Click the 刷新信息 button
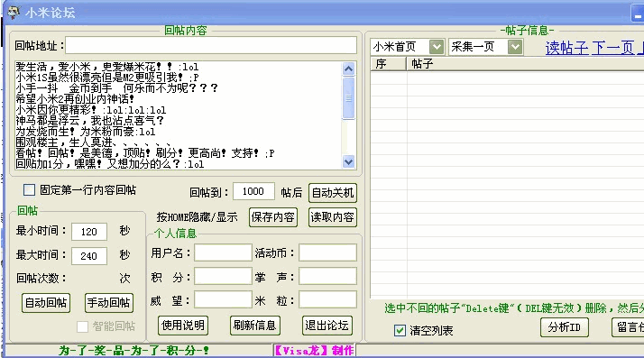This screenshot has width=644, height=358. point(254,326)
